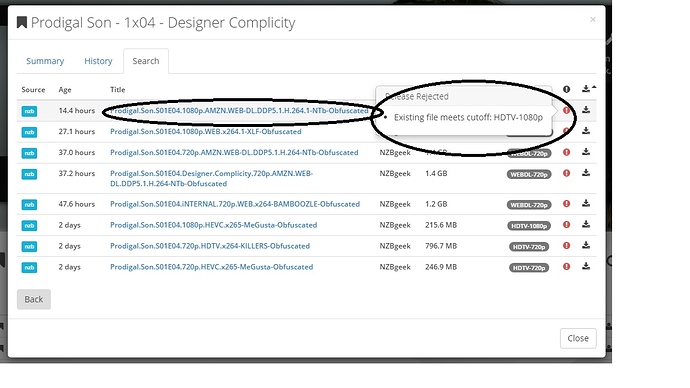Viewport: 690px width, 388px height.
Task: Open the 1080p.WEB.x264.1-XLF release link
Action: [x=206, y=132]
